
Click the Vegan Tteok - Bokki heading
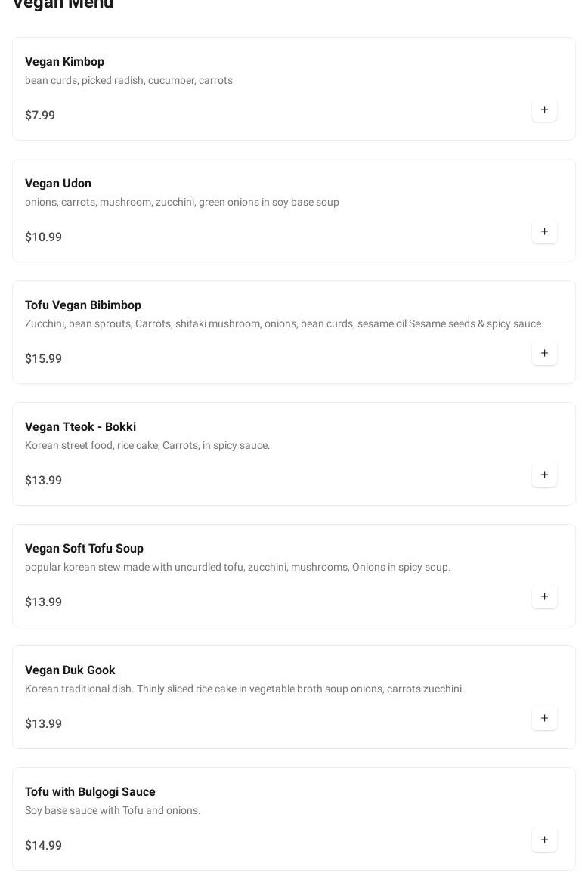click(x=80, y=427)
